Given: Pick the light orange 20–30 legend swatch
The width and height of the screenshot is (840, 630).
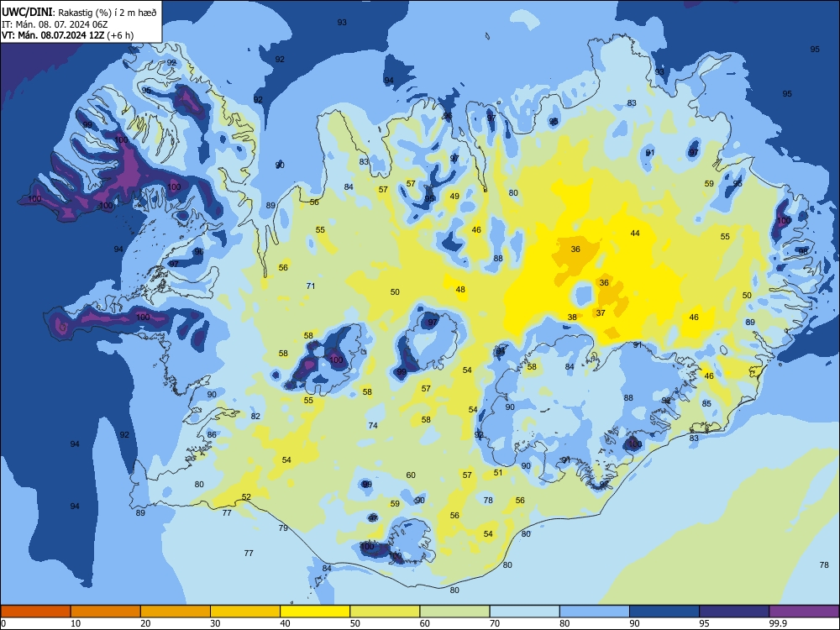Looking at the screenshot, I should click(x=176, y=612).
